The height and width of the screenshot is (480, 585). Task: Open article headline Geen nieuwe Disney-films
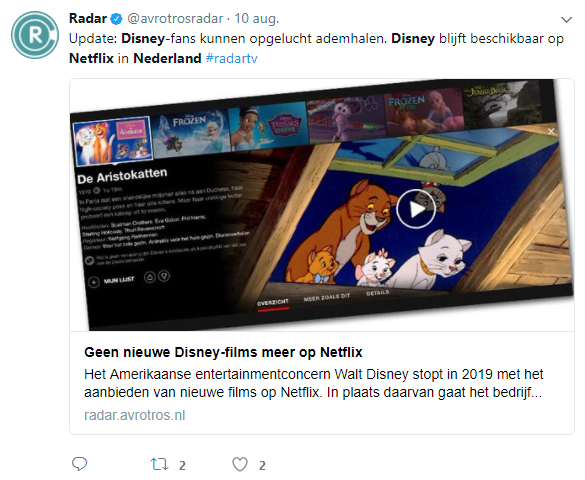223,352
